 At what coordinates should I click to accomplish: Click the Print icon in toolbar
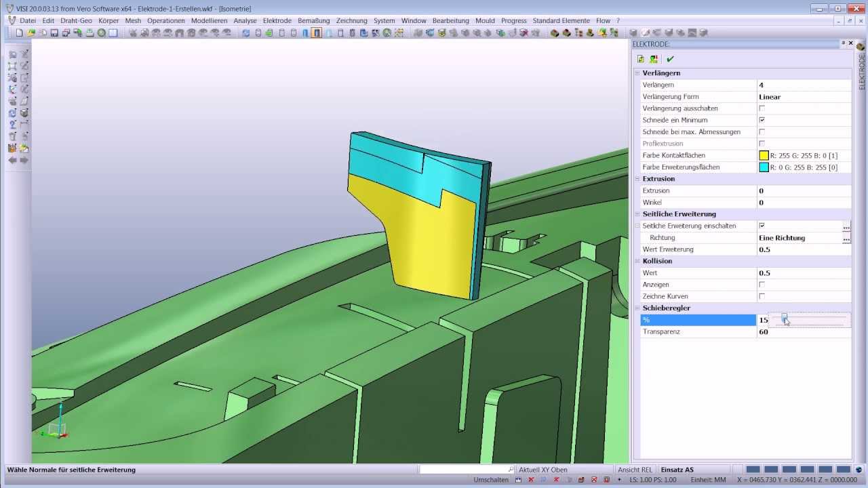(x=90, y=33)
